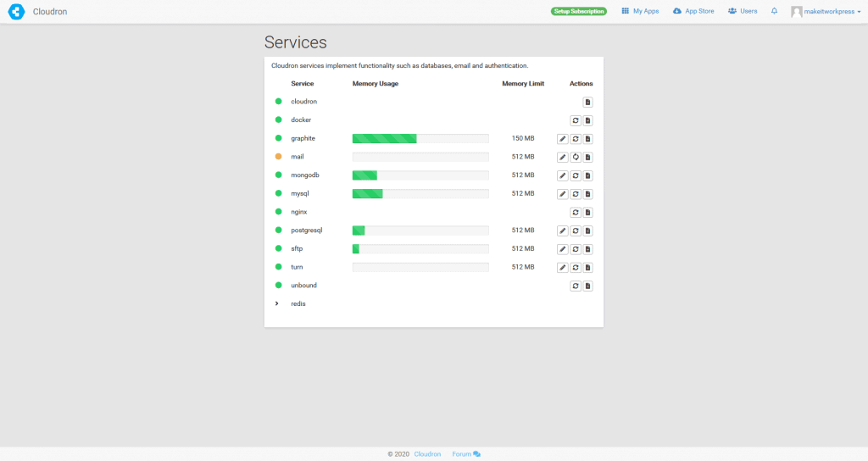
Task: Edit memory limit for graphite
Action: [x=563, y=139]
